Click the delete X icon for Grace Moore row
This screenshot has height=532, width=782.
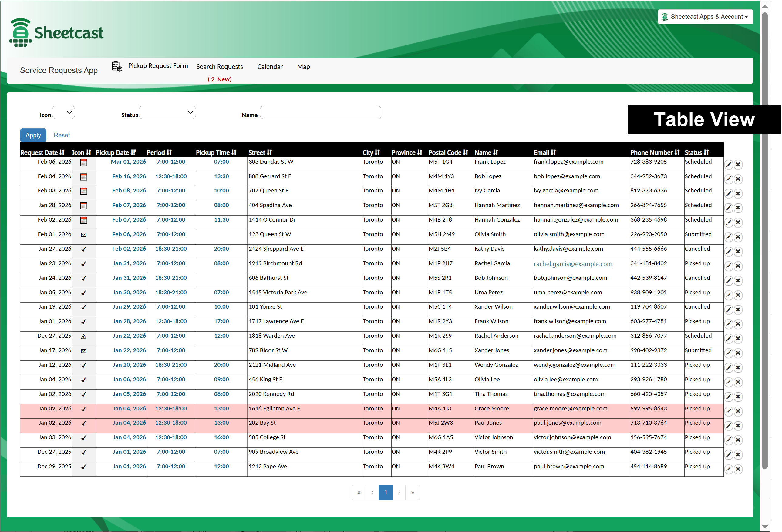click(738, 411)
